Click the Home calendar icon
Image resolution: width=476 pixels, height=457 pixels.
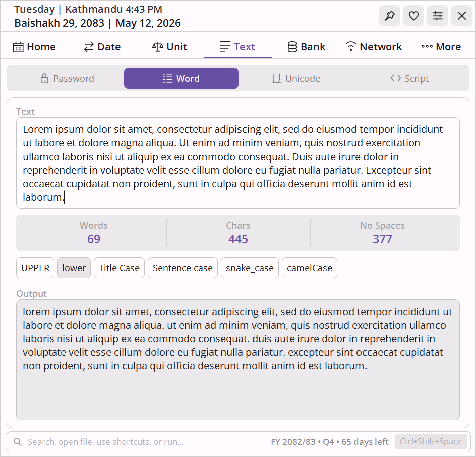coord(18,47)
